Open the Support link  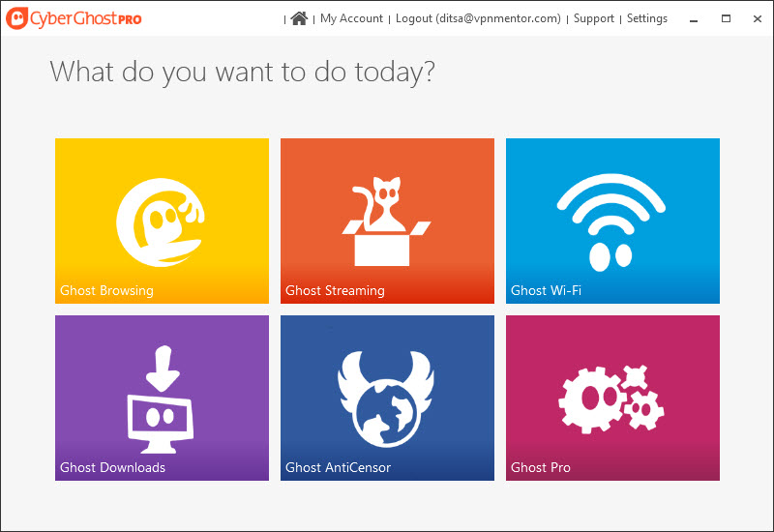click(594, 18)
